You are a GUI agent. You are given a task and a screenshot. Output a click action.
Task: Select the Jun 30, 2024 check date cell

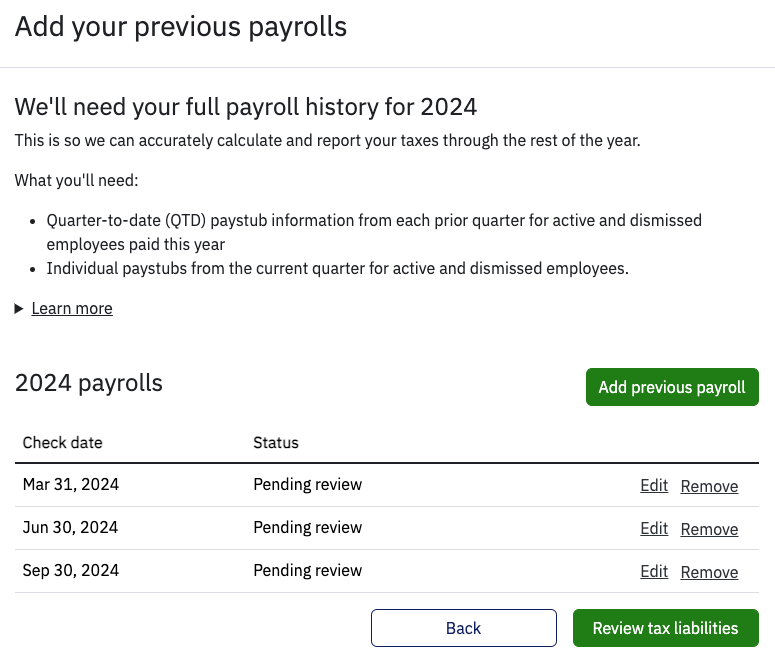[71, 528]
